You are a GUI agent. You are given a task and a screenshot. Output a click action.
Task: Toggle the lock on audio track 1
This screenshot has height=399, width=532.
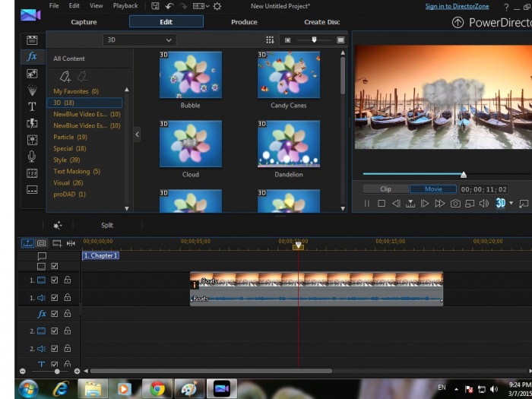point(68,298)
